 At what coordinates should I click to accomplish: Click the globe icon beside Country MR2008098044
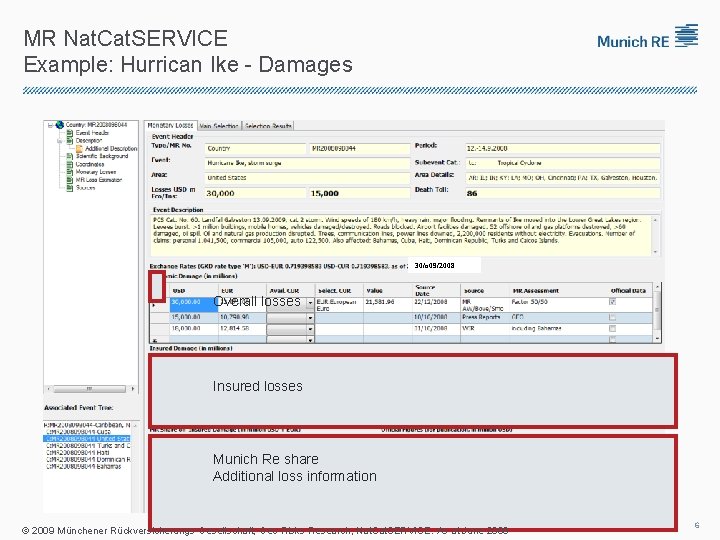coord(60,125)
